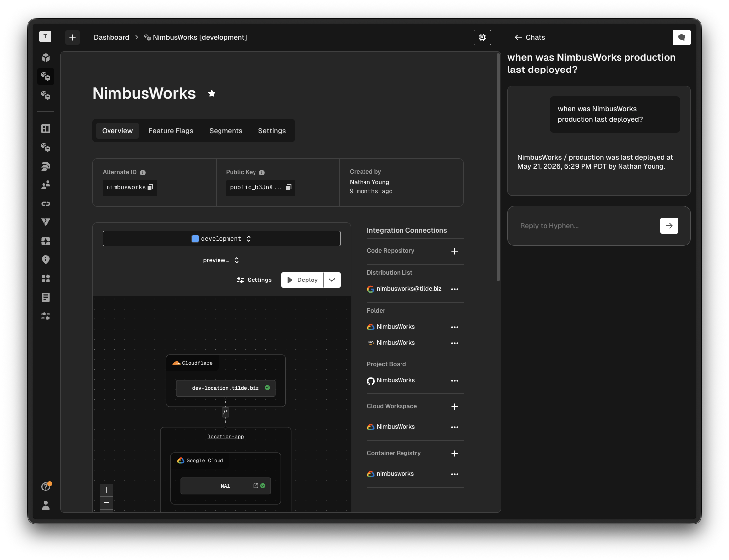This screenshot has width=729, height=560.
Task: Open options for Google Cloud NimbusWorks folder
Action: (x=455, y=327)
